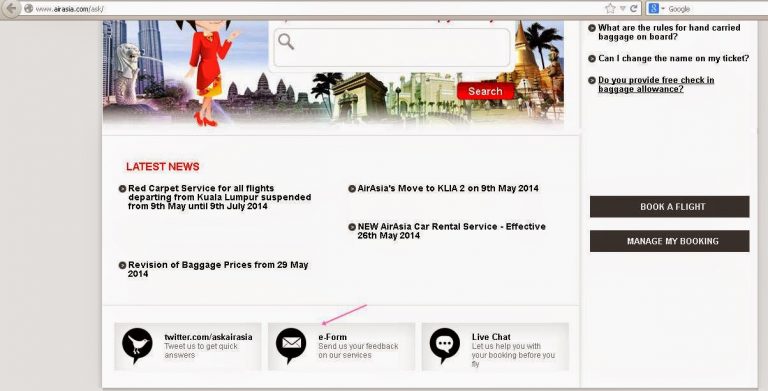The height and width of the screenshot is (391, 768).
Task: Click the LATEST NEWS heading
Action: 163,167
